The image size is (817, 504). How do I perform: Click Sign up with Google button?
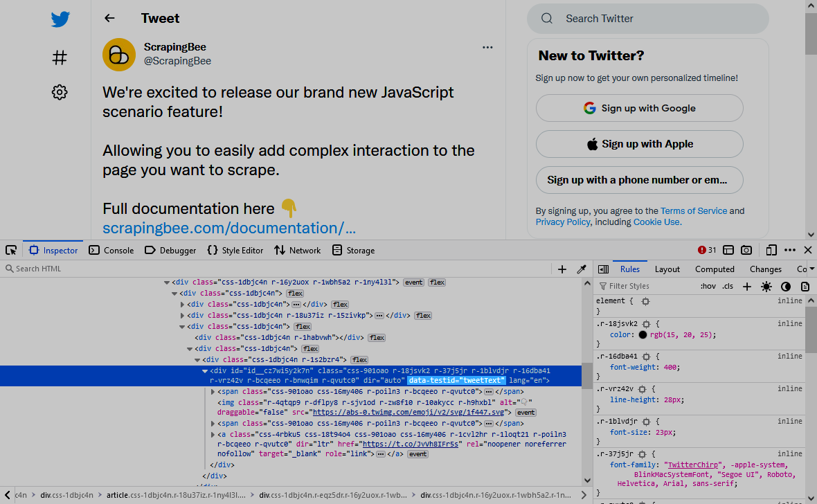tap(639, 108)
